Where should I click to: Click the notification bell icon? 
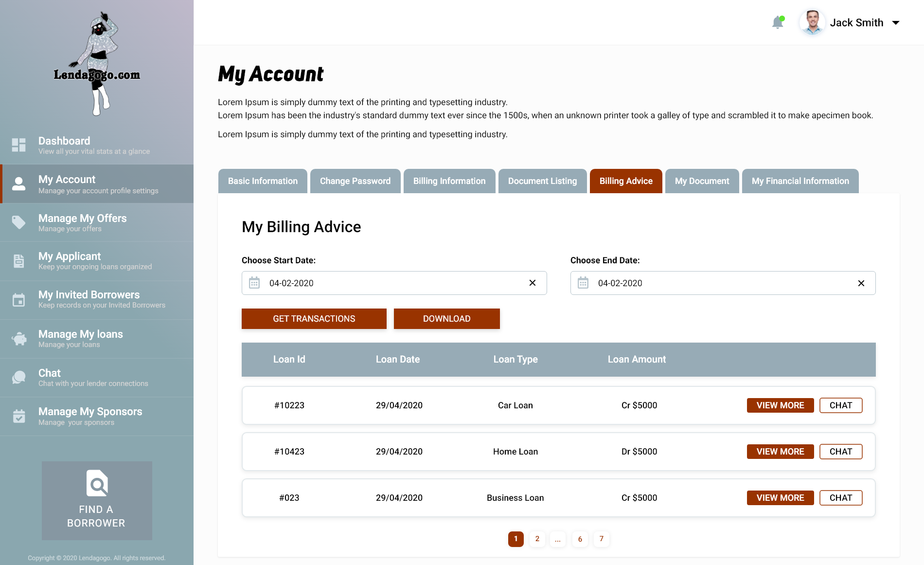pyautogui.click(x=778, y=22)
